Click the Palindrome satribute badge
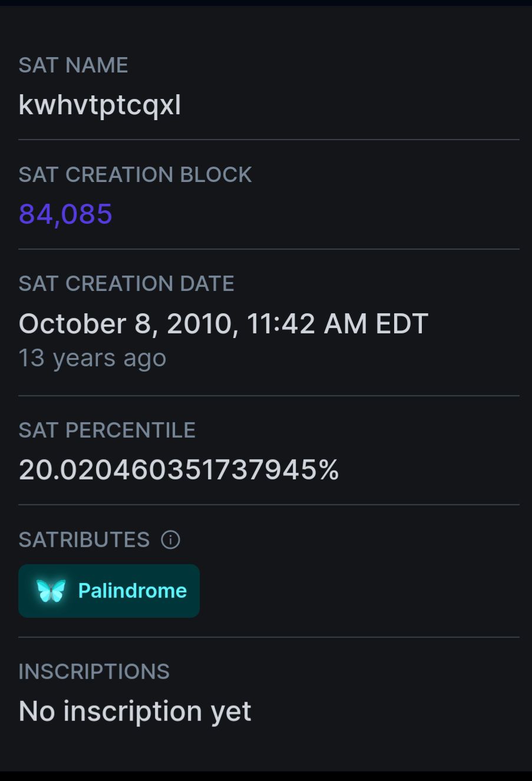Screen dimensions: 532x781 coord(109,591)
